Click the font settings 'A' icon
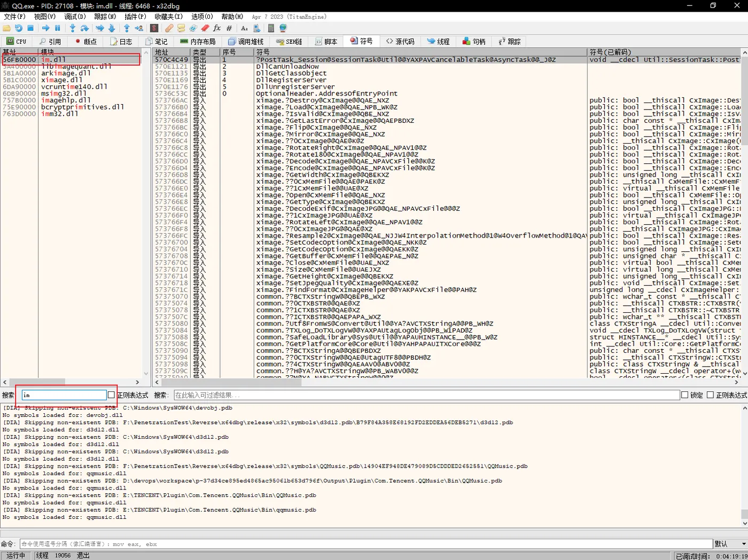This screenshot has width=748, height=560. [x=244, y=28]
